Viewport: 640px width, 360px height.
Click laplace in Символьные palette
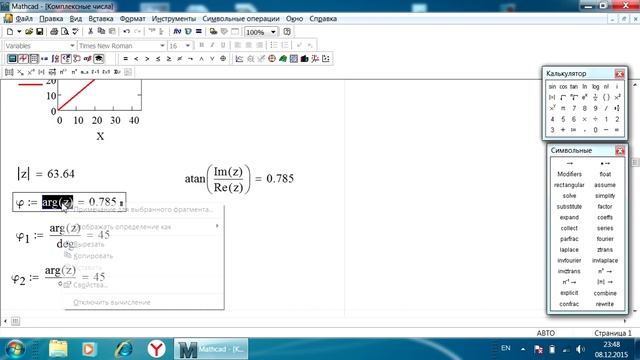(569, 250)
